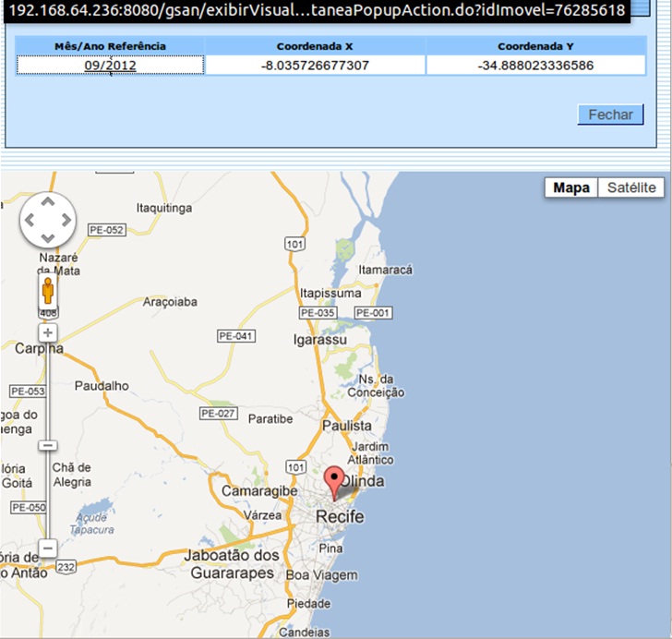This screenshot has width=672, height=639.
Task: Click the Várzea label on map
Action: tap(262, 515)
